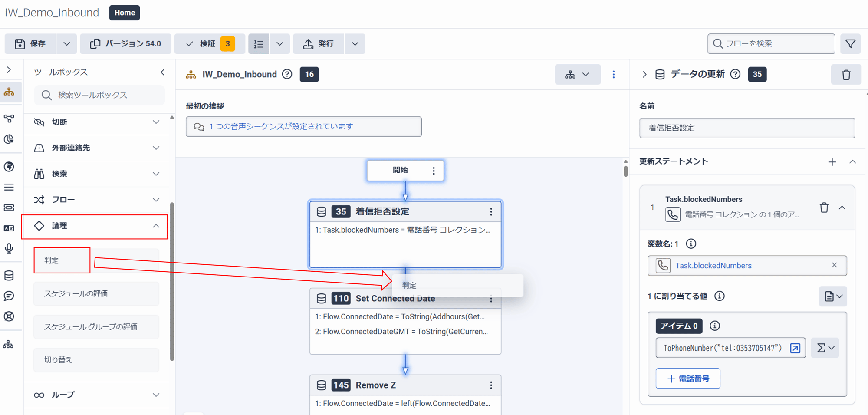868x415 pixels.
Task: Select the 切り替え action in toolbox
Action: [96, 360]
